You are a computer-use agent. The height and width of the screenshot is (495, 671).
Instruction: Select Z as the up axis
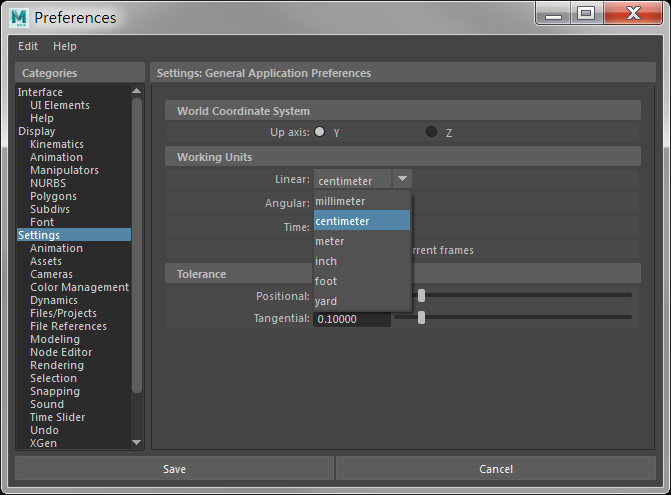pyautogui.click(x=431, y=132)
